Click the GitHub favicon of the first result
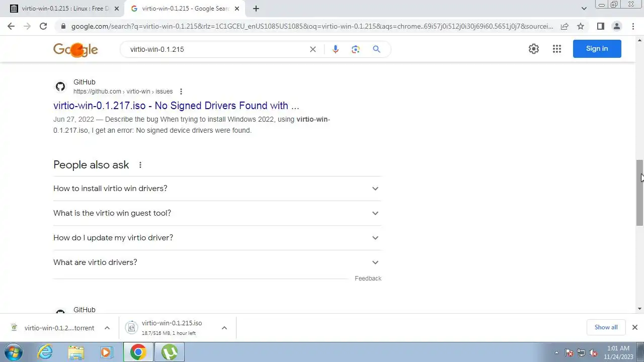Screen dimensions: 644x362 pyautogui.click(x=60, y=86)
